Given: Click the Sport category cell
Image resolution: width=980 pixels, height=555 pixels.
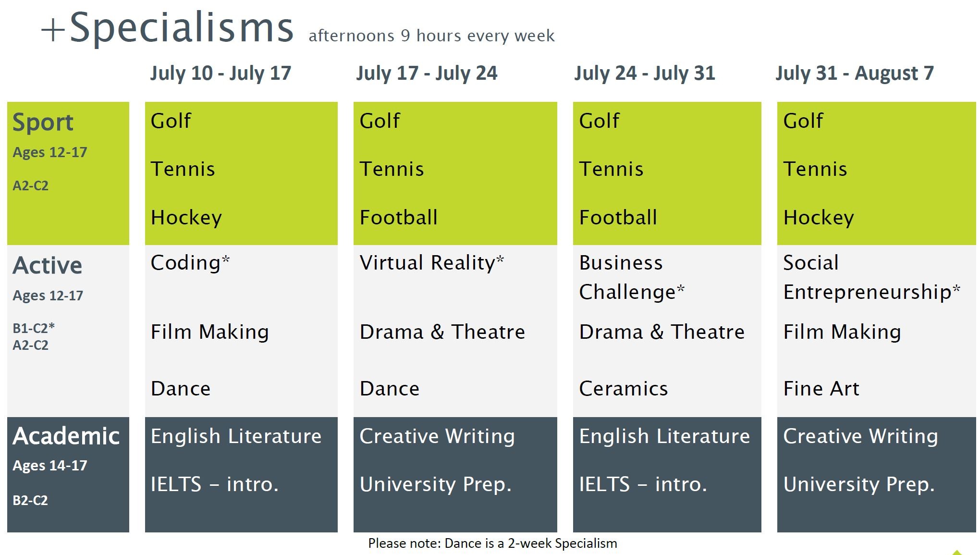Looking at the screenshot, I should point(68,173).
